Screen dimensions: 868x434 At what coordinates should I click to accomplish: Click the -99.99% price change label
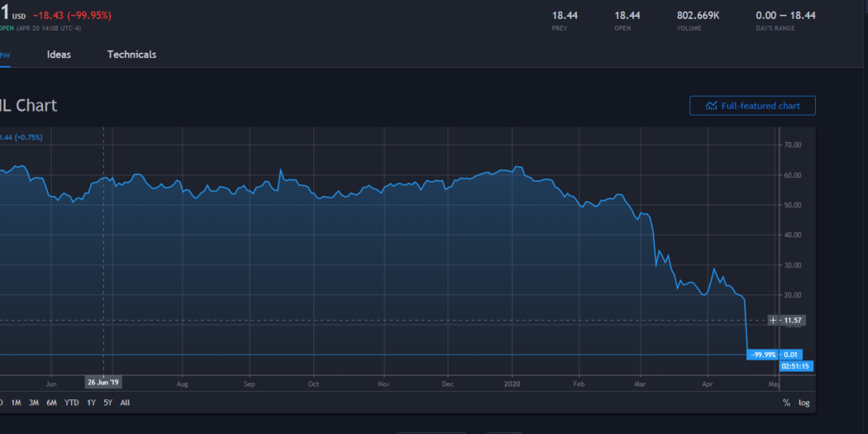coord(763,355)
